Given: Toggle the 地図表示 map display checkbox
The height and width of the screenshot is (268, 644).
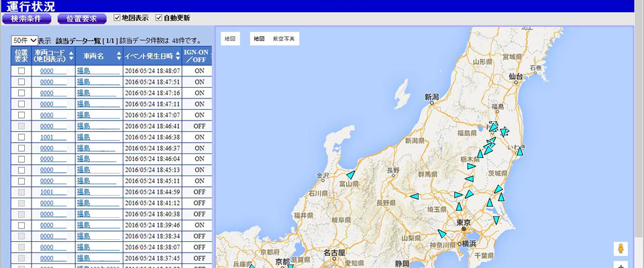Looking at the screenshot, I should (x=117, y=17).
